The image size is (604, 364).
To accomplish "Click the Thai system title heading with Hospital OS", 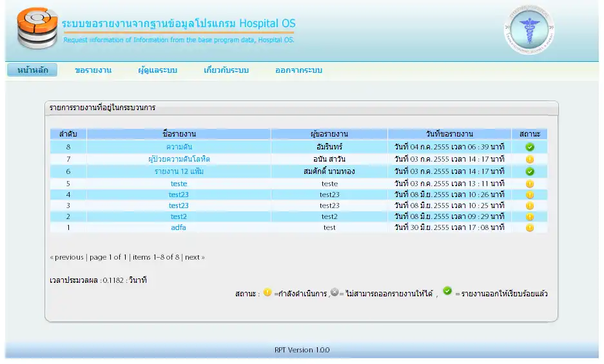I will pos(179,23).
